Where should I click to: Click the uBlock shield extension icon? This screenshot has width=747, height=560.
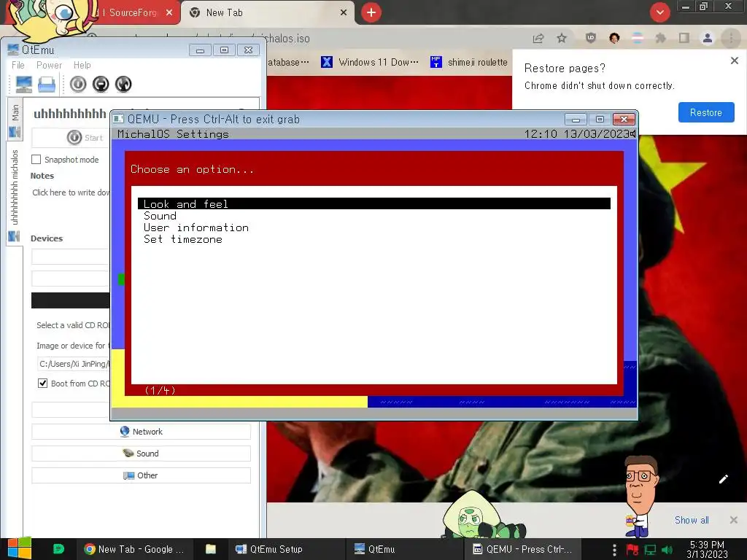tap(591, 38)
